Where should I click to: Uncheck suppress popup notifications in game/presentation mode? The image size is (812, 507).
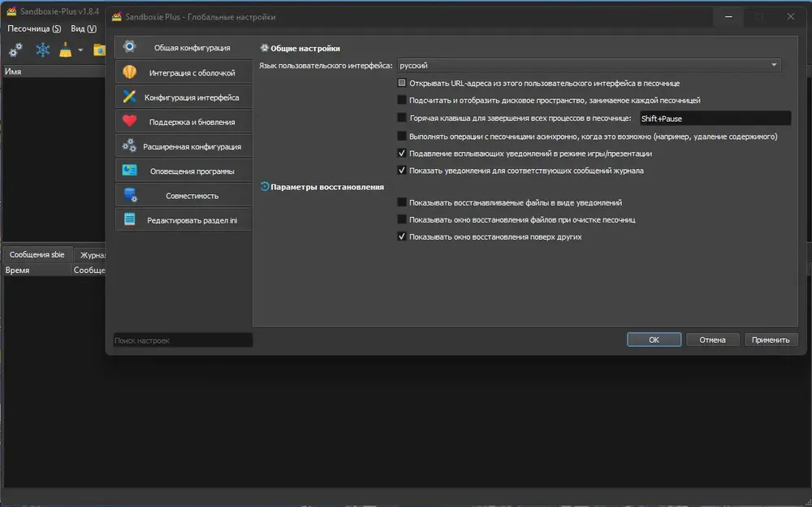tap(402, 153)
